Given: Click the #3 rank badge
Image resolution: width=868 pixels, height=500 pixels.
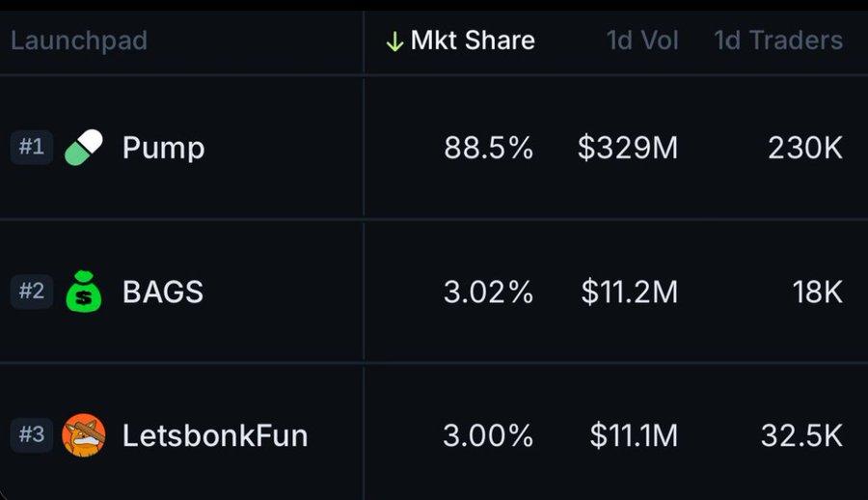Looking at the screenshot, I should (x=32, y=435).
